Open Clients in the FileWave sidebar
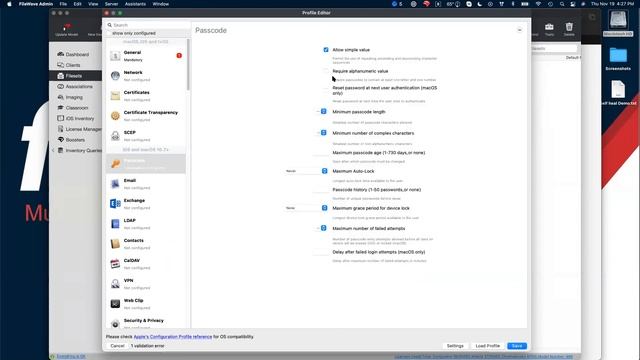The height and width of the screenshot is (360, 640). (69, 65)
